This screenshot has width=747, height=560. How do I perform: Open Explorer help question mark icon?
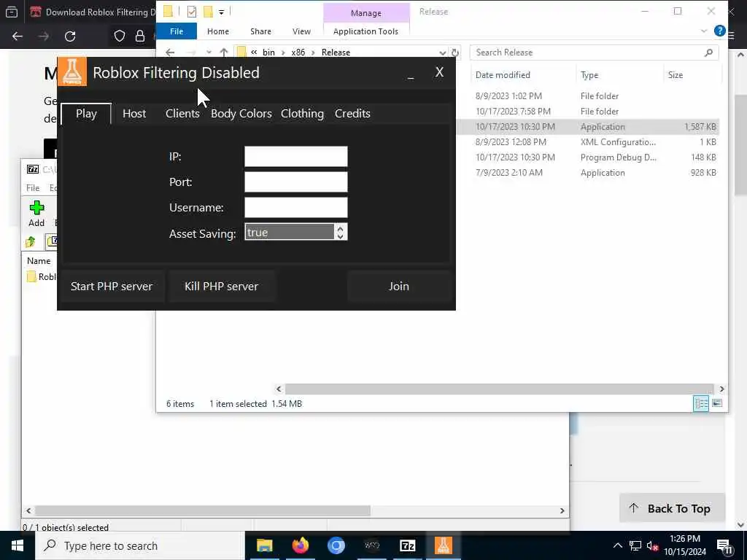719,31
